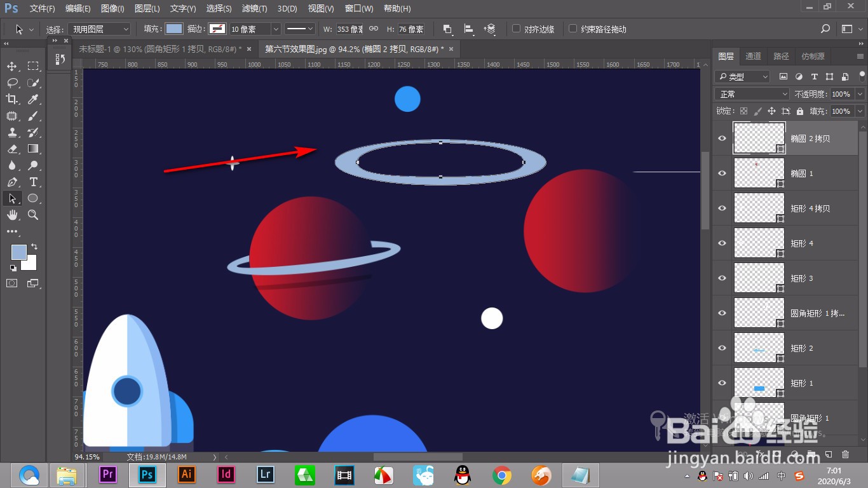Hide the 椭圆 1 layer
This screenshot has height=488, width=868.
pyautogui.click(x=722, y=173)
